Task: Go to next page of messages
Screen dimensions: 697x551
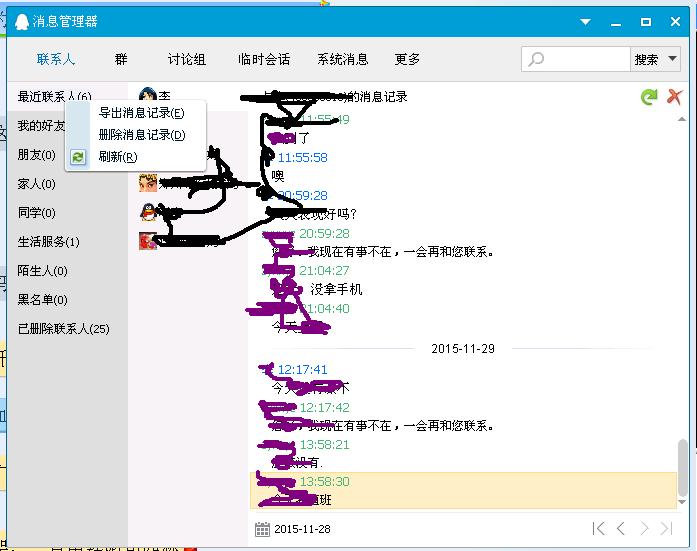Action: click(x=644, y=528)
